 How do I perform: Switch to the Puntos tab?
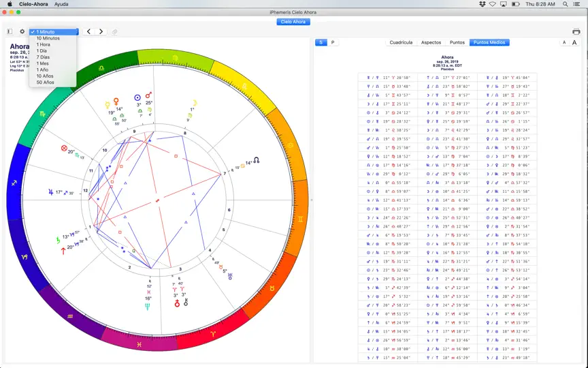point(457,42)
